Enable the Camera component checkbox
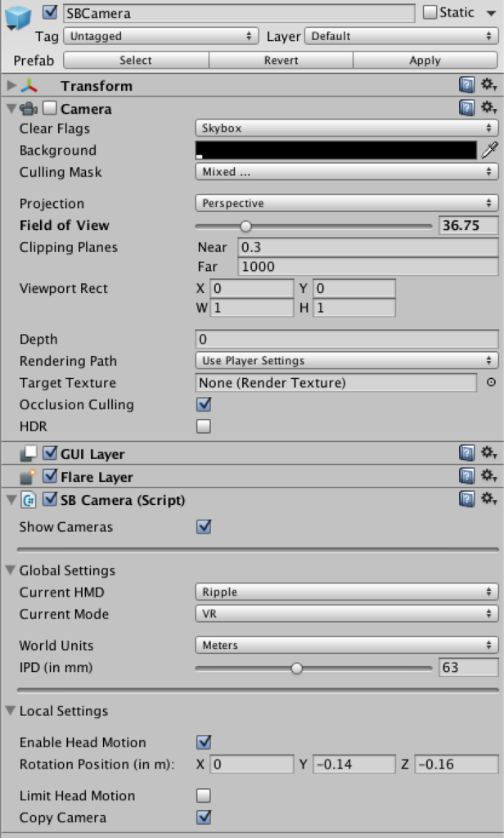This screenshot has width=504, height=838. (50, 109)
